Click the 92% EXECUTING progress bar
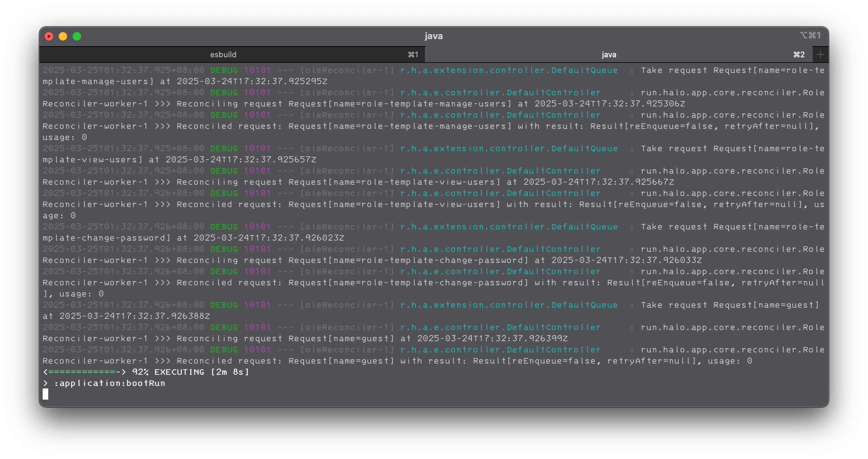 (146, 372)
